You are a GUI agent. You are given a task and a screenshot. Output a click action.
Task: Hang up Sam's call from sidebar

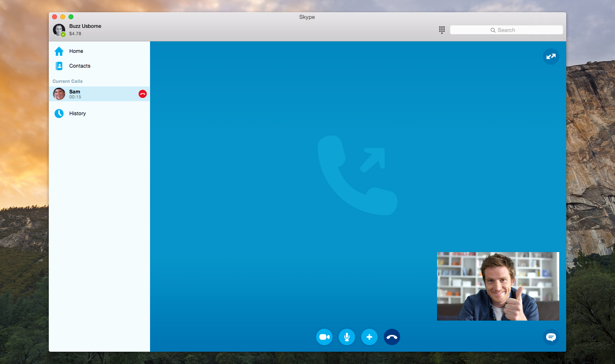pos(143,94)
